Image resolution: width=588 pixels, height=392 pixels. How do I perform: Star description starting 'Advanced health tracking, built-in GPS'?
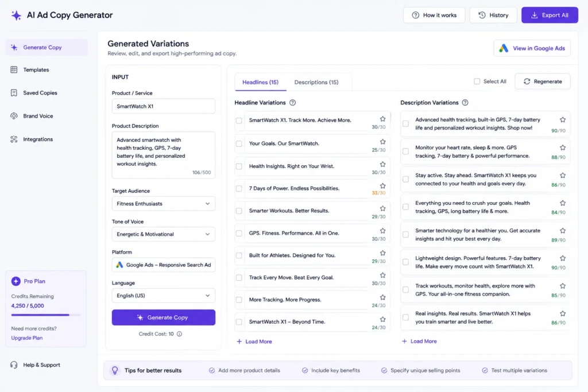[x=563, y=120]
